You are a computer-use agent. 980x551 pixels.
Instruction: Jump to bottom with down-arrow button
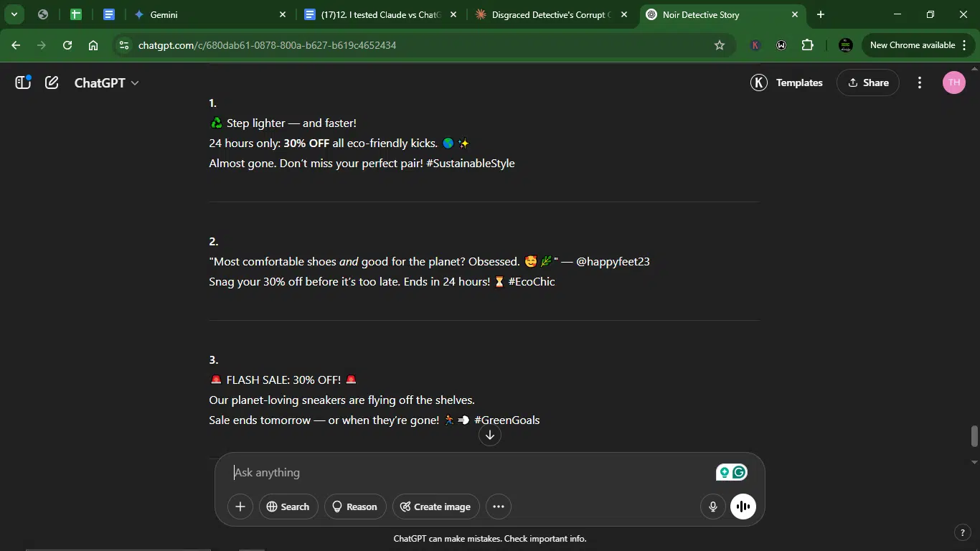(490, 435)
